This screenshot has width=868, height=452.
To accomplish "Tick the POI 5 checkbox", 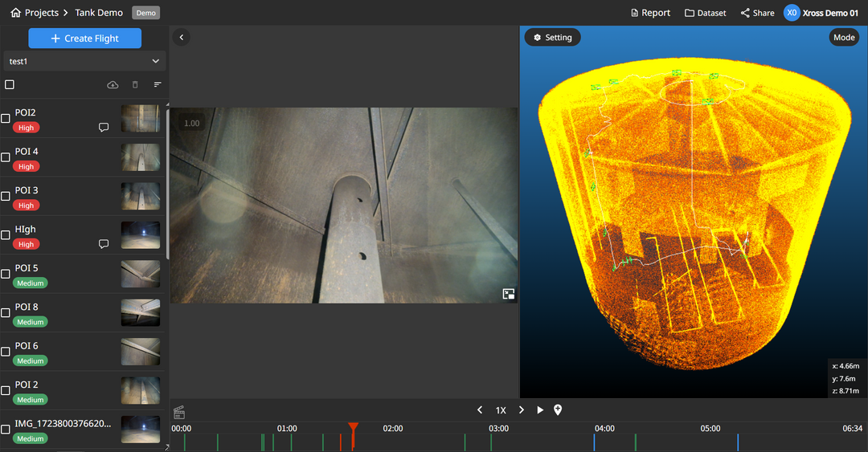I will click(6, 274).
